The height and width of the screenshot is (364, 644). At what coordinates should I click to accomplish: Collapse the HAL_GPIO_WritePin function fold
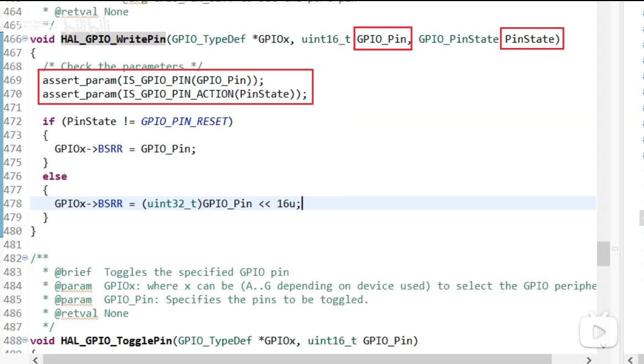[x=25, y=39]
